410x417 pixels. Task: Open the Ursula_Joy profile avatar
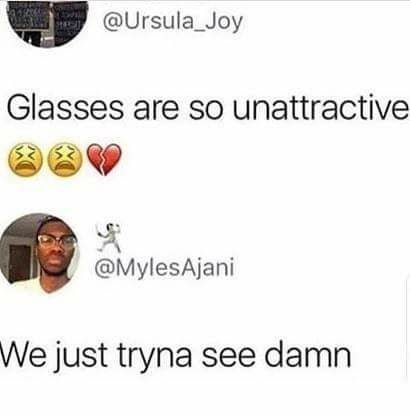pos(47,22)
